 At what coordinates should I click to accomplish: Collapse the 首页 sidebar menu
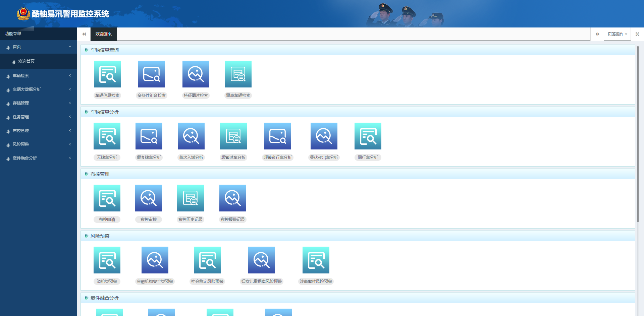[x=39, y=47]
